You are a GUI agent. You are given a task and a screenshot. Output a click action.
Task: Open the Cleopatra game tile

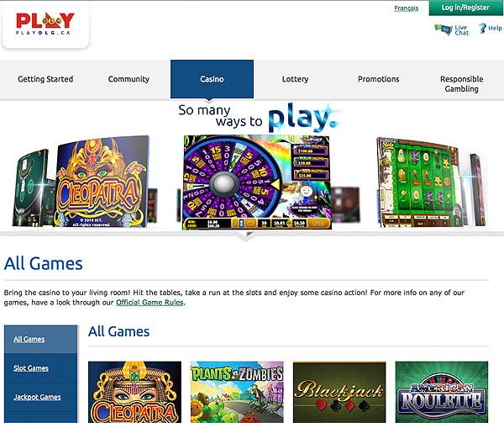(x=134, y=392)
